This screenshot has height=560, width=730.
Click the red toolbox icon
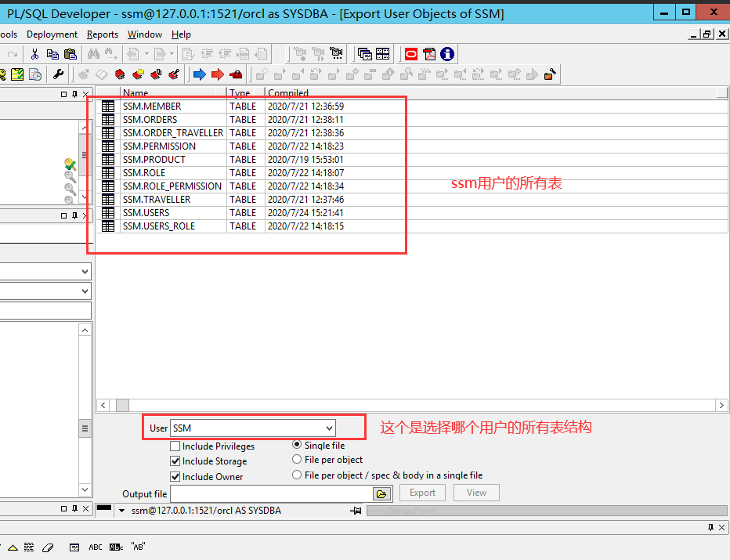236,74
